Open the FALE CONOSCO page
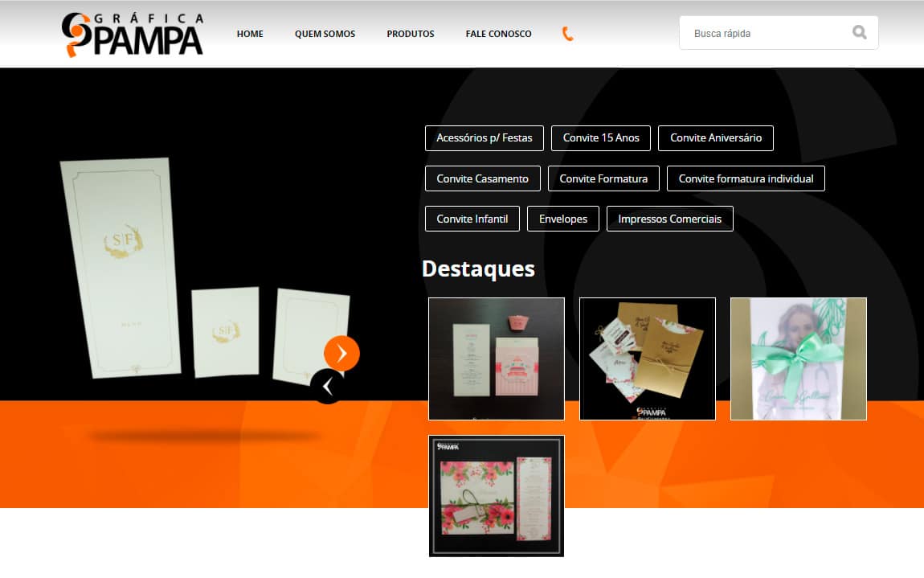Screen dimensions: 924x578 (498, 35)
